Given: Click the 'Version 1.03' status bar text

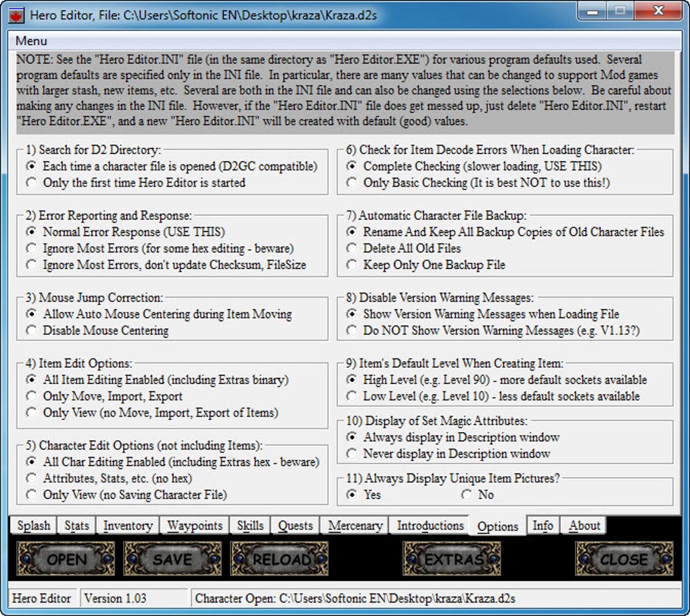Looking at the screenshot, I should click(x=115, y=598).
